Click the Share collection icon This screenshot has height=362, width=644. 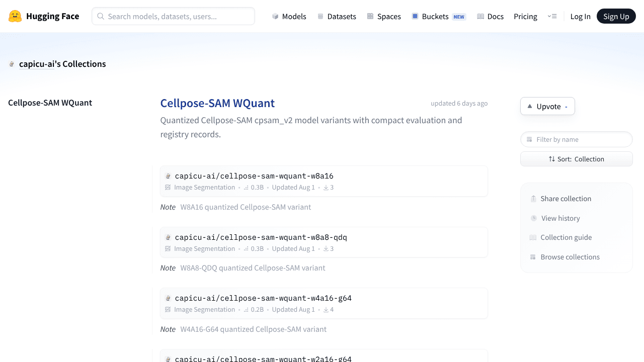point(533,199)
